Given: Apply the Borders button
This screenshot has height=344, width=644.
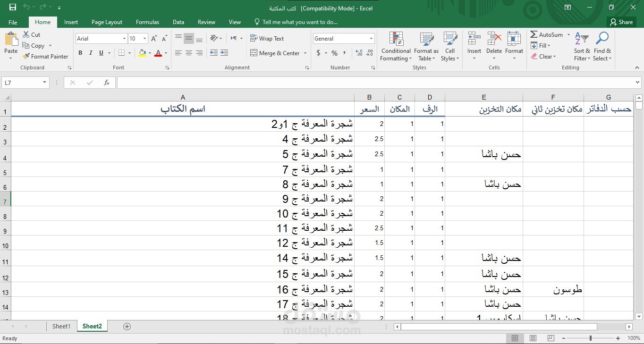Looking at the screenshot, I should click(x=121, y=53).
